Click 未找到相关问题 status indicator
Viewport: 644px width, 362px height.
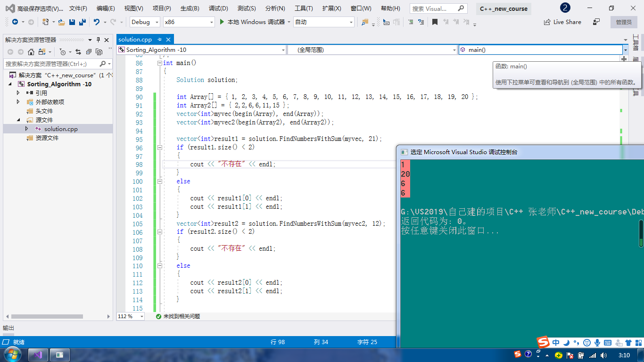point(178,316)
